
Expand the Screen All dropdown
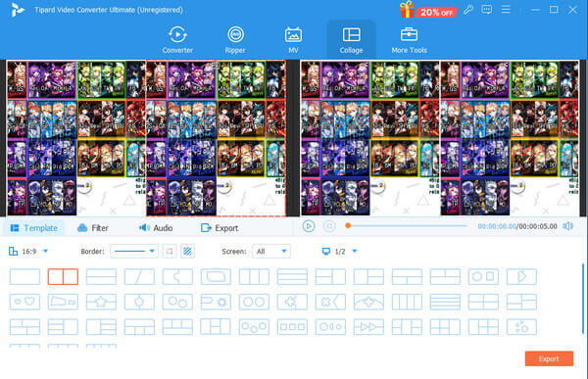[271, 251]
